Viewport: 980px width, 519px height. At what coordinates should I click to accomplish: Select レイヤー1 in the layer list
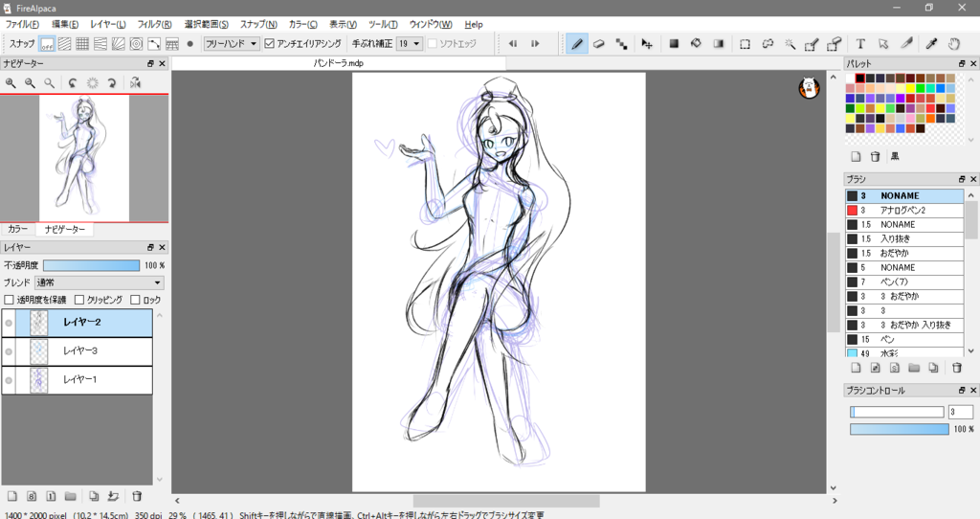(77, 380)
